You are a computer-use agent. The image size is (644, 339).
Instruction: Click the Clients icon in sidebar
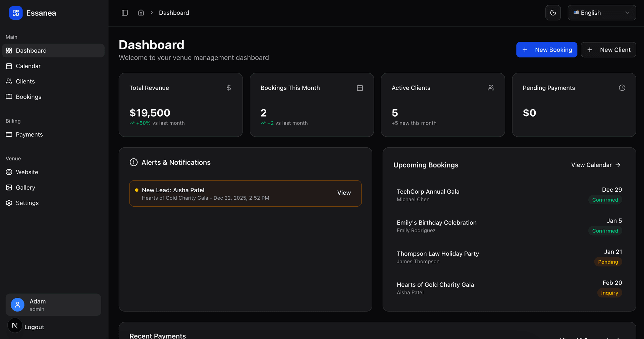click(x=9, y=81)
